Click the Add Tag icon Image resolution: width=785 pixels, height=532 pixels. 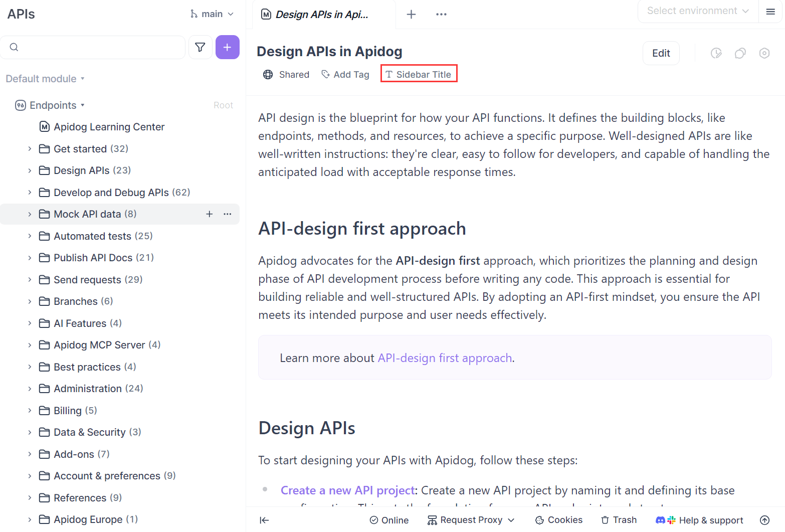[x=326, y=74]
